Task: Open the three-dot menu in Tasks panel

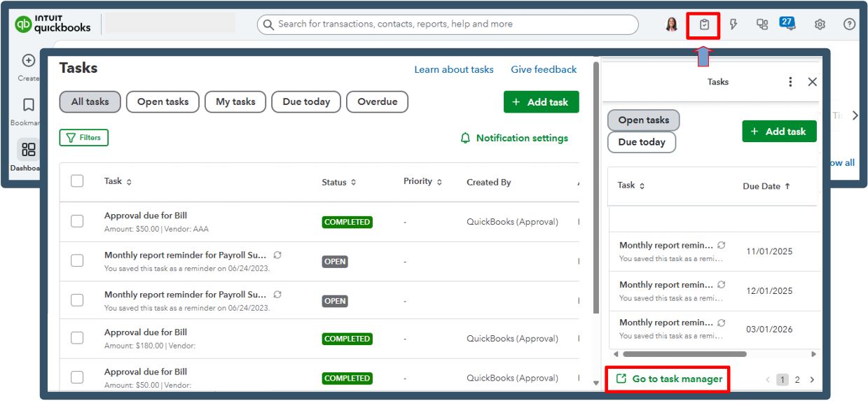Action: tap(790, 82)
